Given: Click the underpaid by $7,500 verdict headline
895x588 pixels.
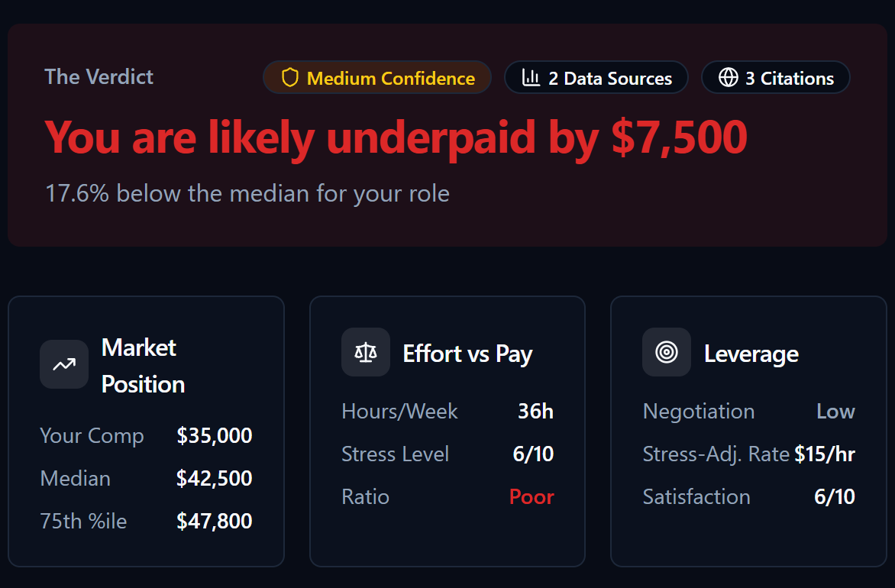Looking at the screenshot, I should pyautogui.click(x=396, y=137).
